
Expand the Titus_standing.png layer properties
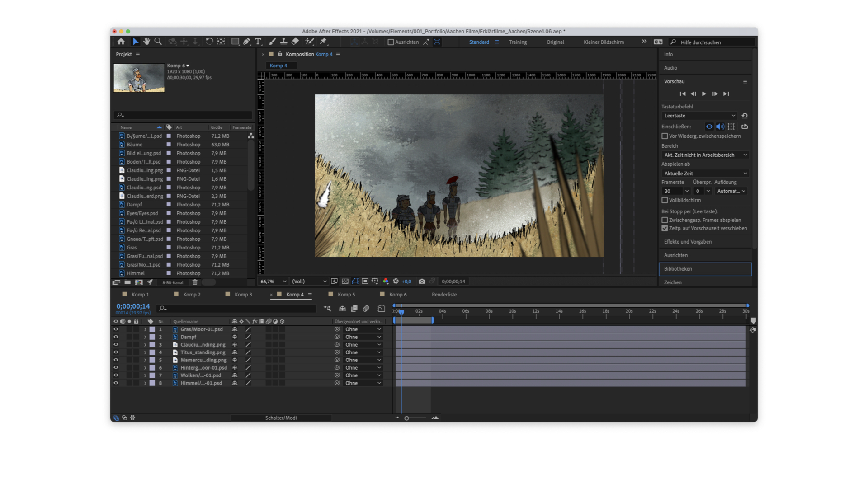145,352
